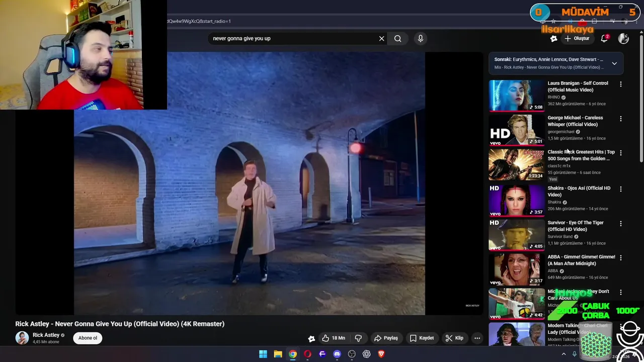Click the 'Survivor Band' channel name
The height and width of the screenshot is (362, 644).
tap(560, 236)
